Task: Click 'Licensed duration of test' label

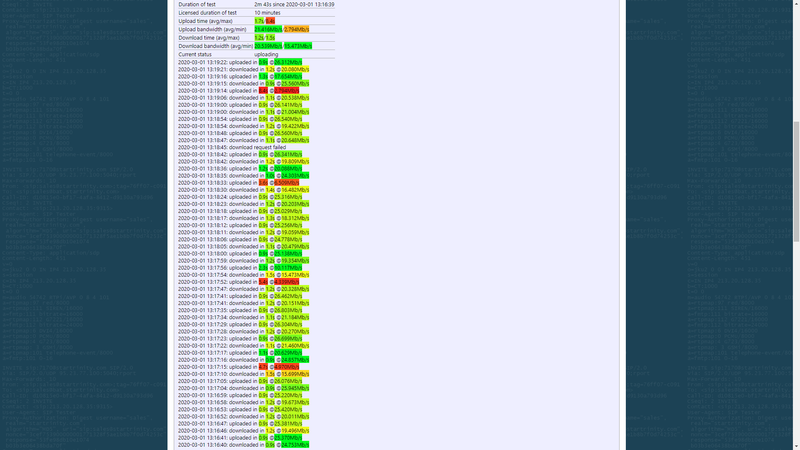Action: click(x=208, y=12)
